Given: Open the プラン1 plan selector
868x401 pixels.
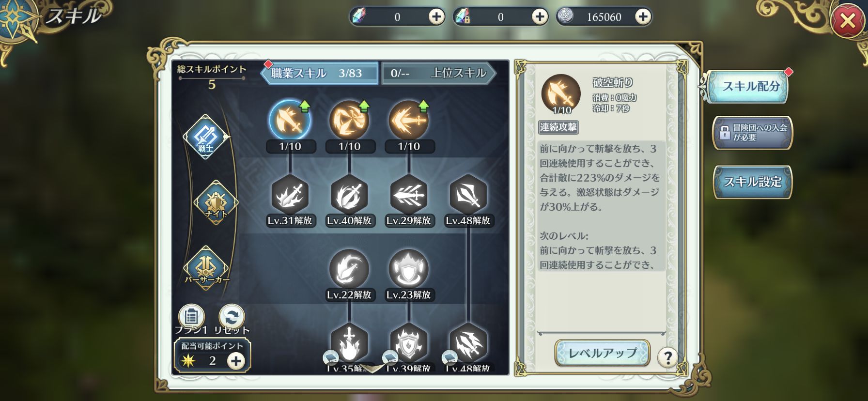Looking at the screenshot, I should pyautogui.click(x=191, y=320).
